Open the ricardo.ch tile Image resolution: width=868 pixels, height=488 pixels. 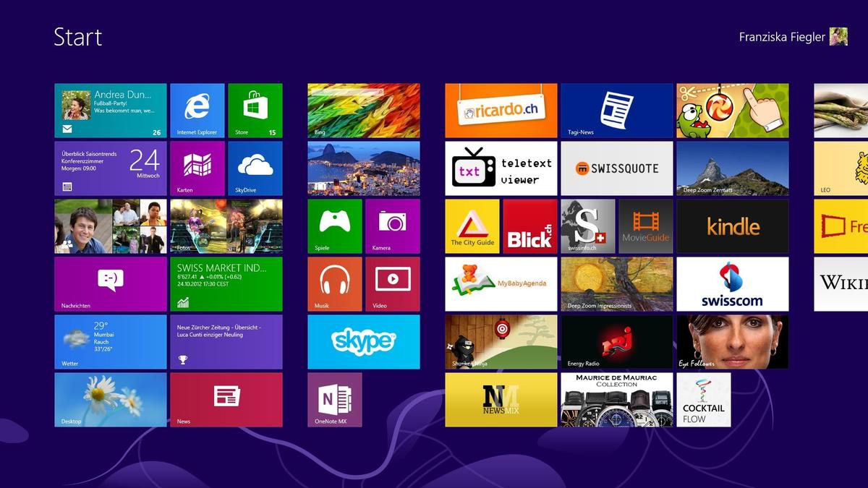click(x=501, y=111)
